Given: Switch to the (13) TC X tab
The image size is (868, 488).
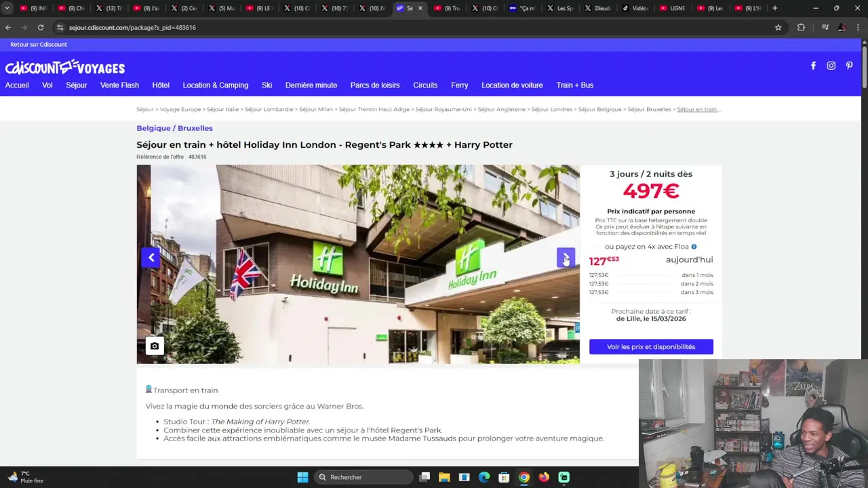Looking at the screenshot, I should [109, 8].
